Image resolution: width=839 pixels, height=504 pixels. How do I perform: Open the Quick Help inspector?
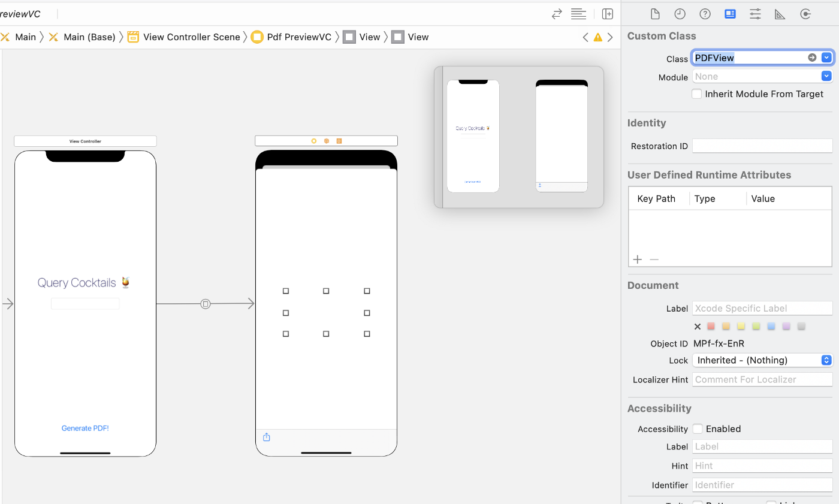coord(705,14)
